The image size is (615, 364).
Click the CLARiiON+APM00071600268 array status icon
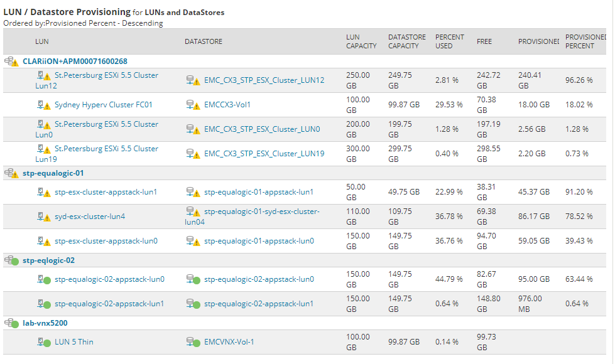click(11, 62)
